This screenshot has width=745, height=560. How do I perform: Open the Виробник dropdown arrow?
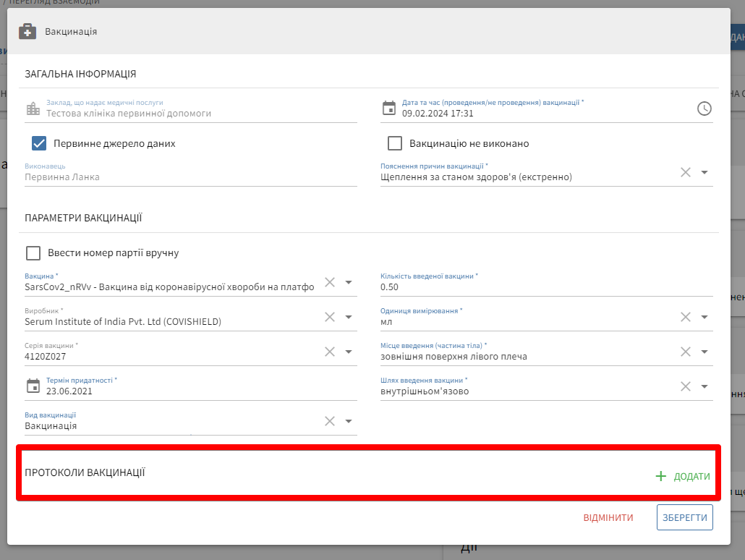[348, 317]
